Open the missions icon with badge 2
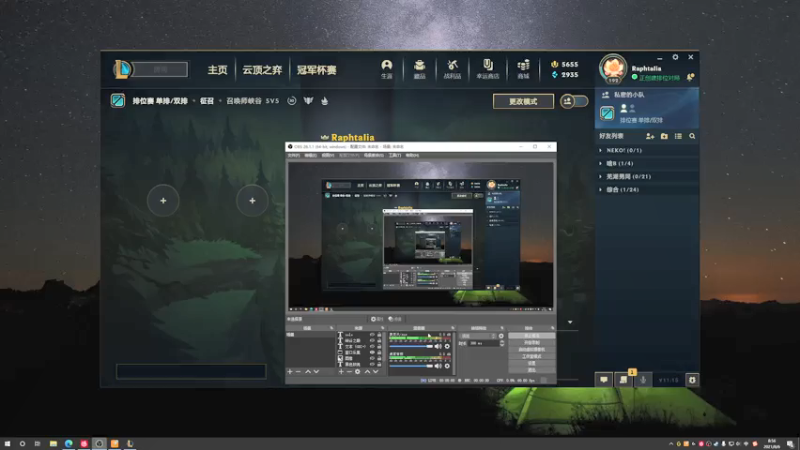The image size is (800, 450). pos(623,380)
